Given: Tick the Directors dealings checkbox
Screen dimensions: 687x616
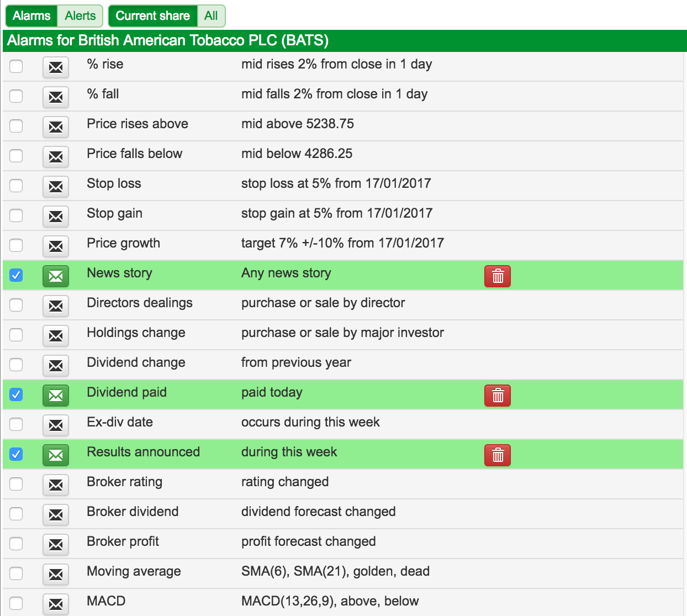Looking at the screenshot, I should [x=16, y=305].
